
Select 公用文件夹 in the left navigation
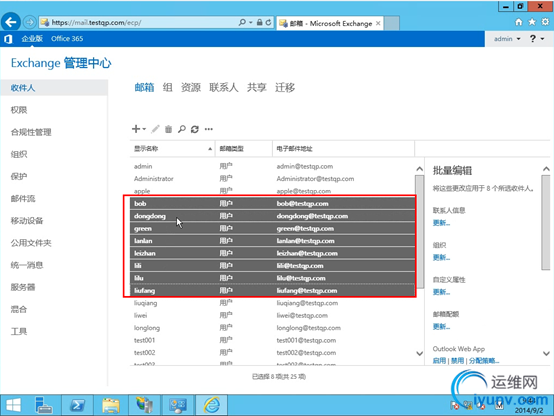click(x=31, y=243)
